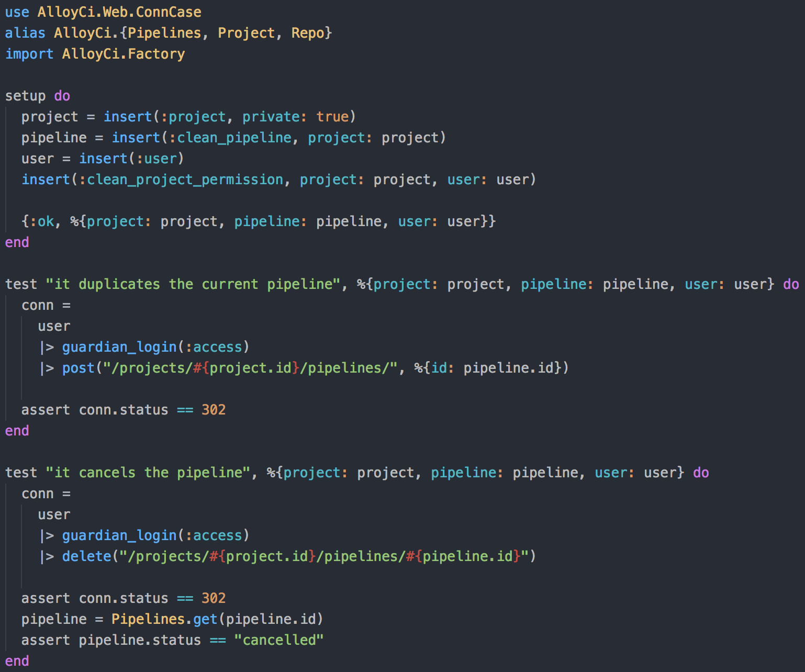Viewport: 805px width, 672px height.
Task: Click Pipelines inside the alias braces
Action: 164,33
